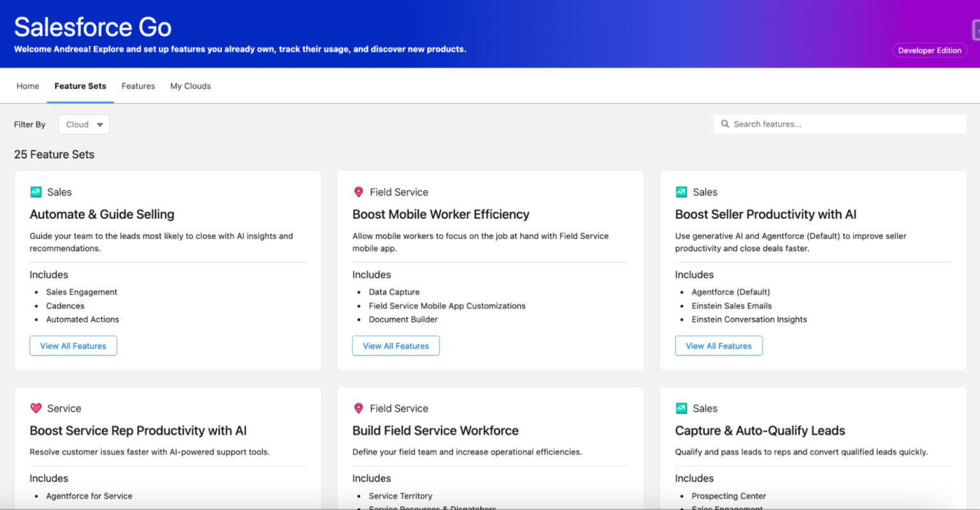Click Sales Engagement in Automate & Guide Selling list

[82, 292]
